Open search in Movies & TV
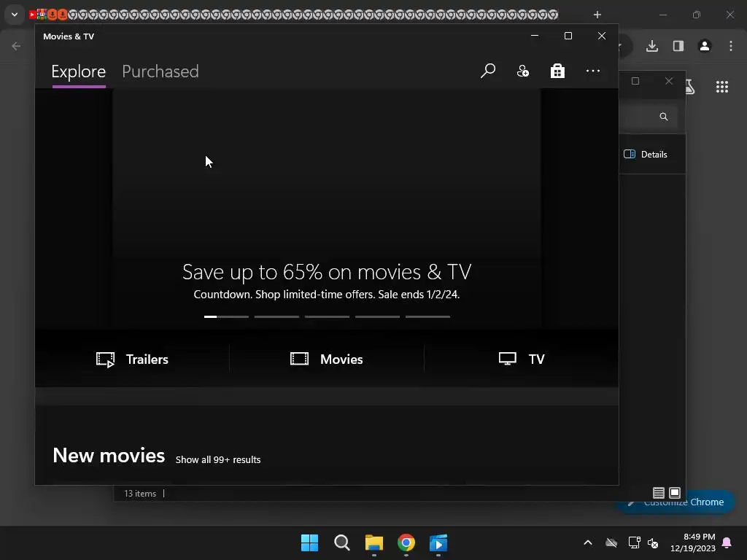Image resolution: width=747 pixels, height=560 pixels. 488,71
